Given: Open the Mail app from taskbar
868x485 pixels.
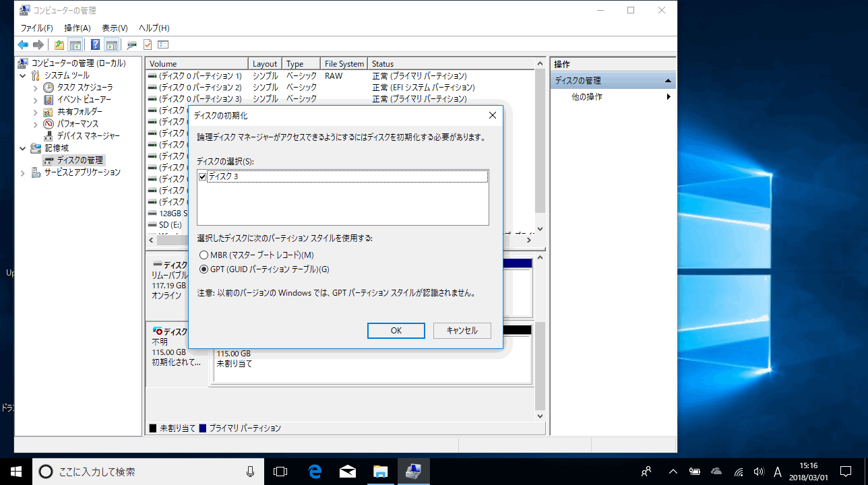Looking at the screenshot, I should (x=348, y=472).
